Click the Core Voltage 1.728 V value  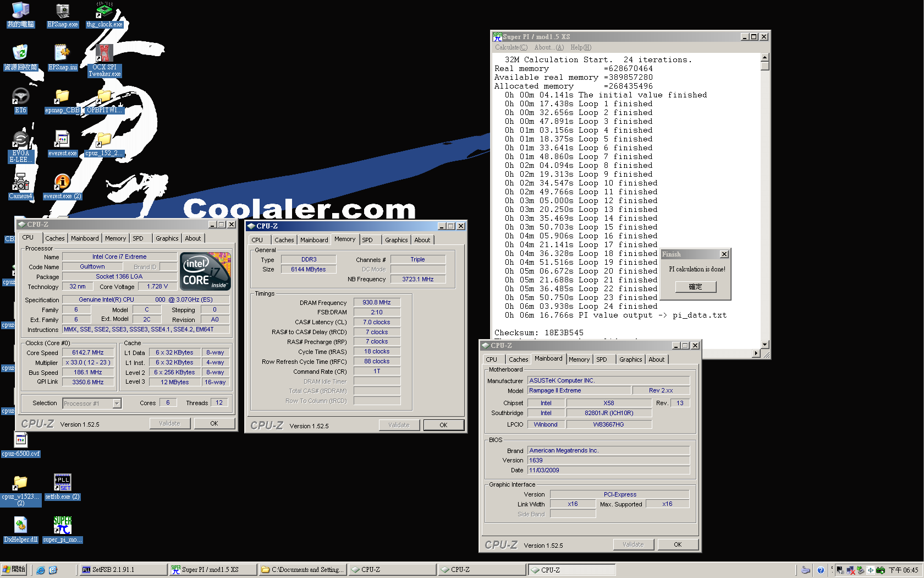tap(157, 286)
